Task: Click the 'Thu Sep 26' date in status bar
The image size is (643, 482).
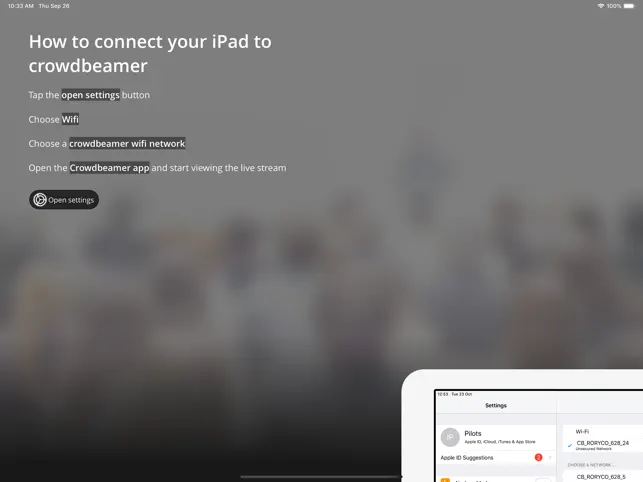Action: (54, 6)
